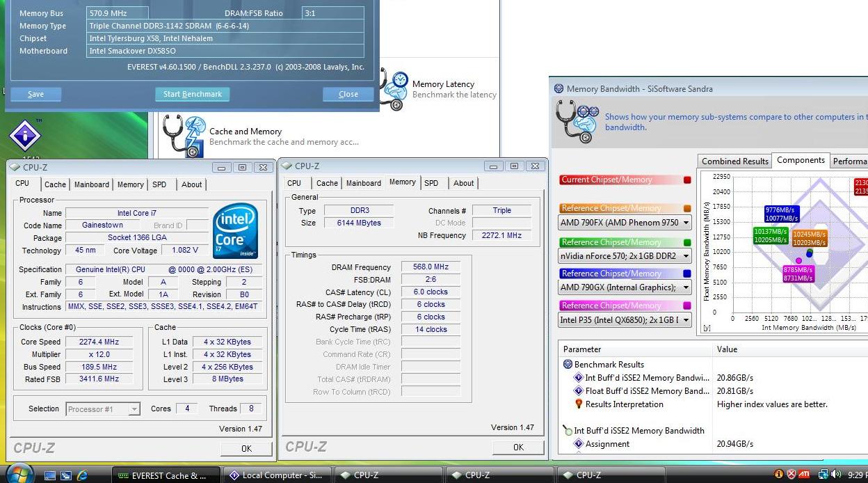Click the Gainestown Code Name value
The width and height of the screenshot is (868, 483).
(x=103, y=225)
